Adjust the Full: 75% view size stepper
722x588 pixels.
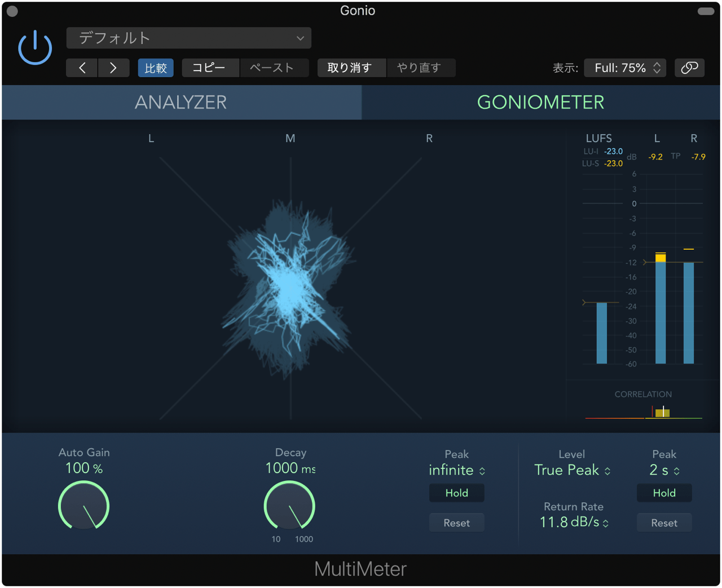pyautogui.click(x=625, y=67)
